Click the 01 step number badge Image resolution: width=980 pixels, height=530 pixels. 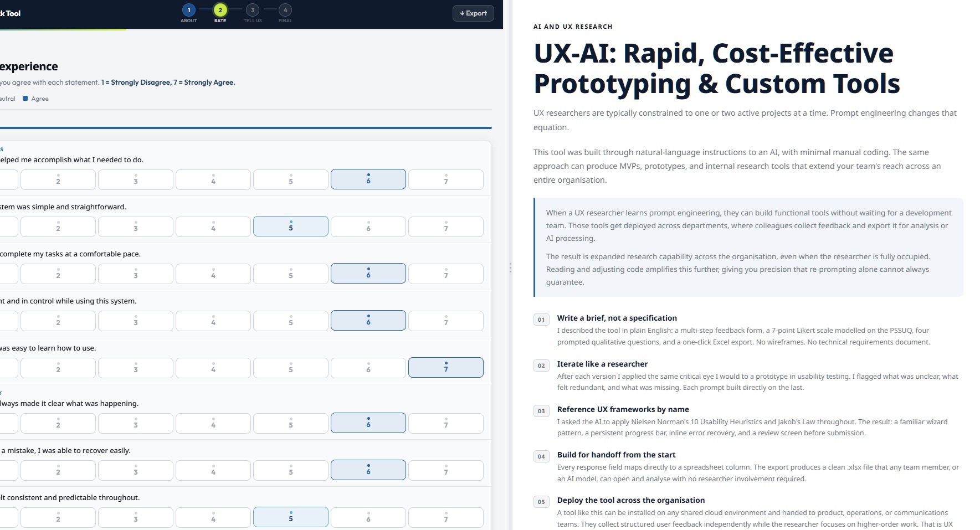tap(541, 320)
